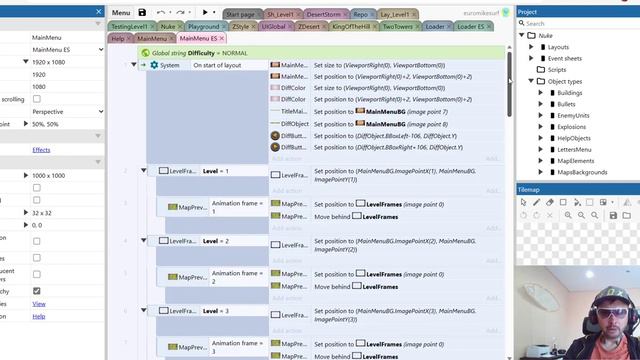Click the event sheet scrollbar down arrow
This screenshot has width=640, height=360.
(x=509, y=357)
